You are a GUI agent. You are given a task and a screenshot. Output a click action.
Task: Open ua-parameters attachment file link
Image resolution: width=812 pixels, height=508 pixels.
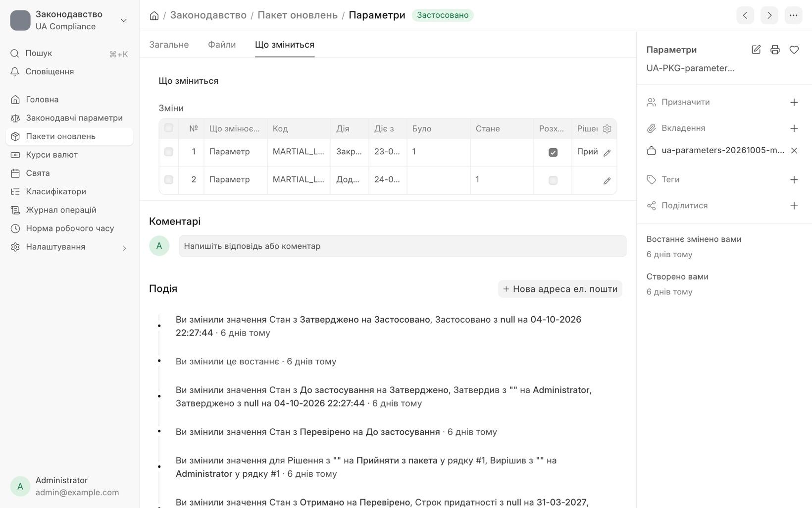pyautogui.click(x=723, y=150)
